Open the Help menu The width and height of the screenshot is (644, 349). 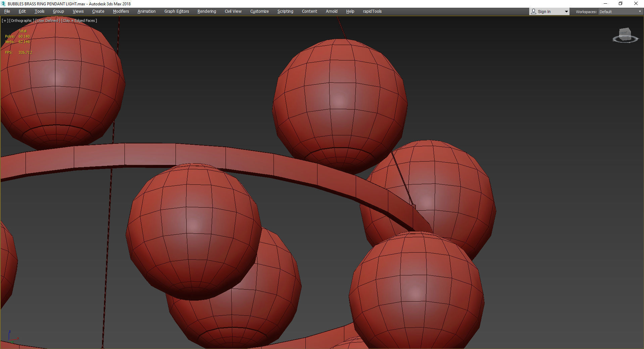(350, 11)
